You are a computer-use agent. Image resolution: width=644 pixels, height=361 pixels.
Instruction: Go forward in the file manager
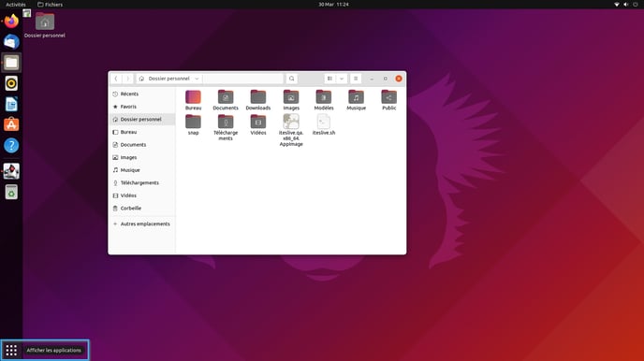(x=127, y=79)
